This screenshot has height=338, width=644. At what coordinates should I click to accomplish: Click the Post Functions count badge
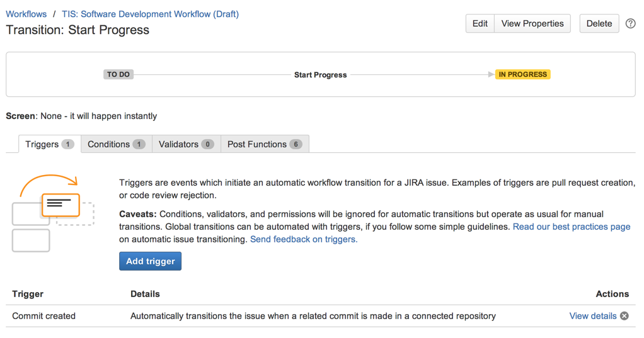(296, 144)
